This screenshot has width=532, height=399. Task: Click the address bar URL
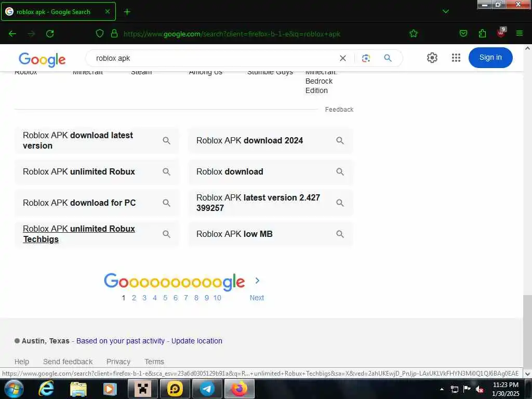point(232,34)
